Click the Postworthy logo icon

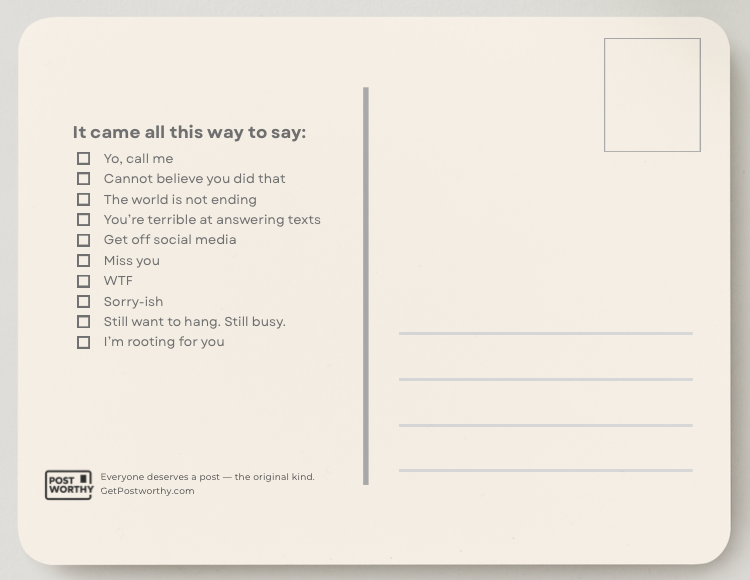point(68,485)
